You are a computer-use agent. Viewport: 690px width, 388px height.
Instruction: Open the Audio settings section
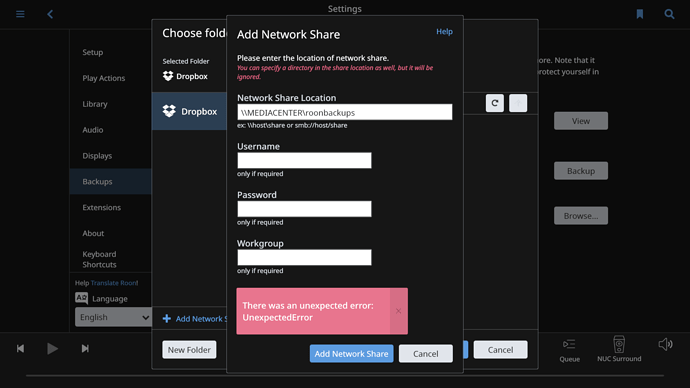pos(92,130)
